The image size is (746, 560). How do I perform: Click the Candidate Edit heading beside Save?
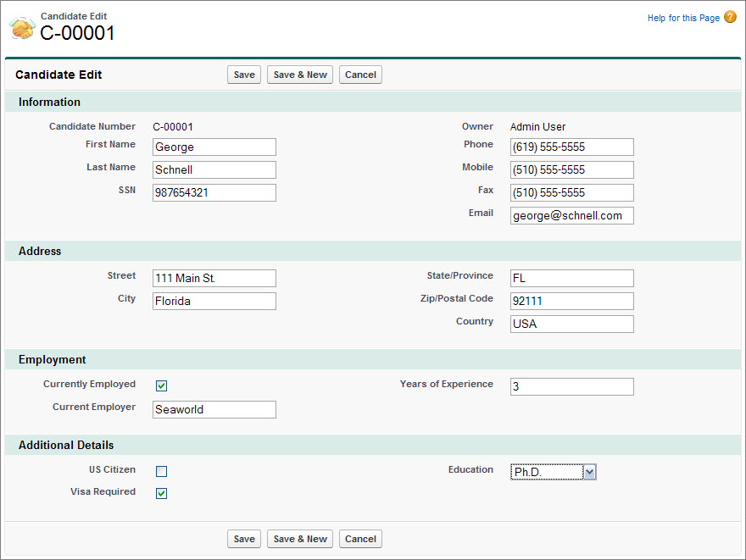coord(58,75)
